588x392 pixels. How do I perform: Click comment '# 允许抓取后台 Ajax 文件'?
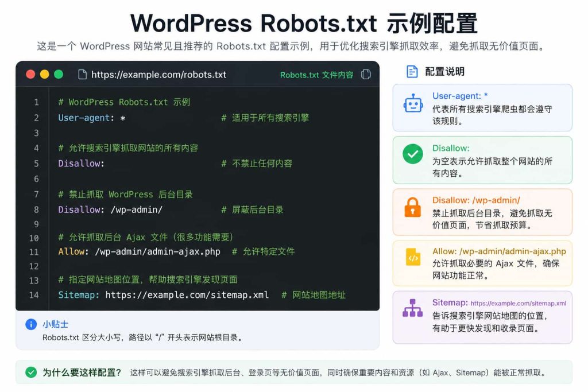146,237
